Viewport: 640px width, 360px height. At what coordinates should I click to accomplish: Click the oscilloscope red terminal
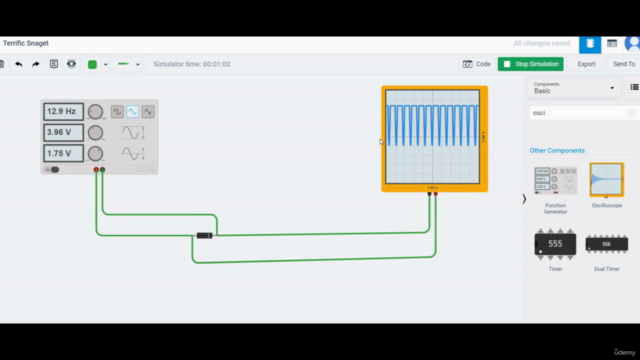coord(436,194)
